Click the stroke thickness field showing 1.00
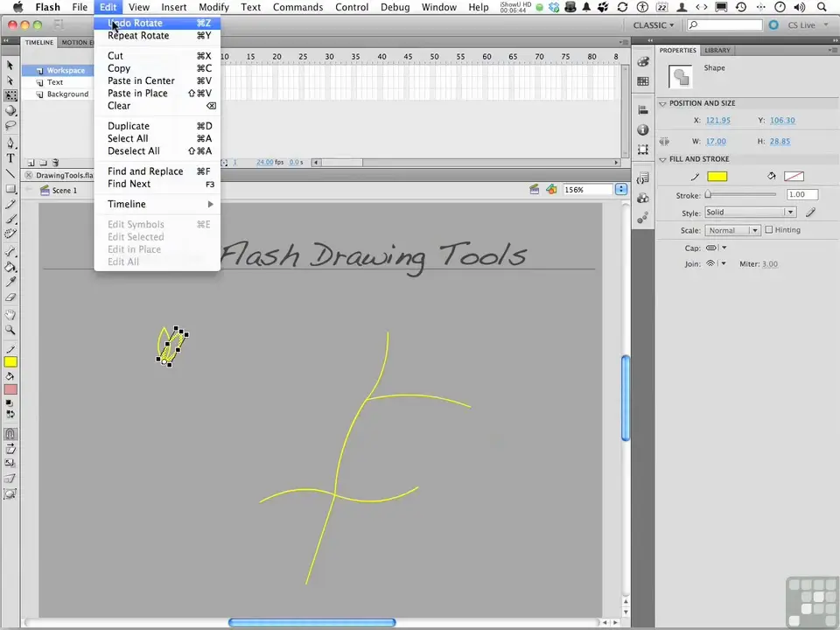 (802, 194)
